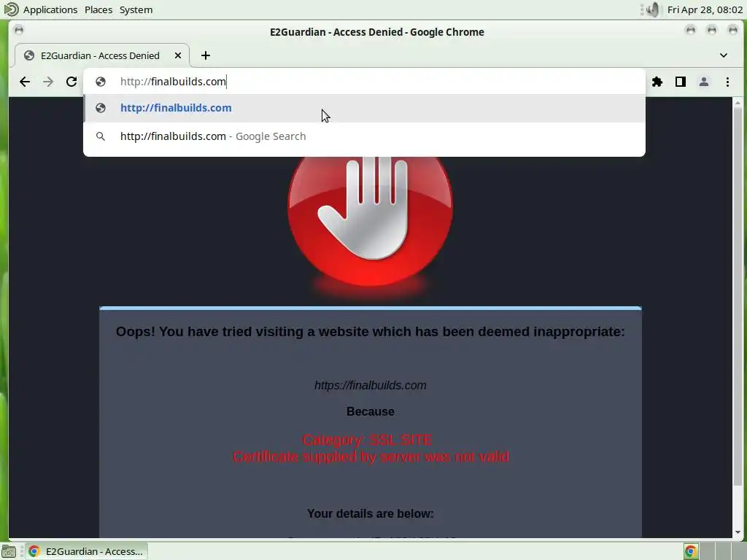
Task: Click the globe icon in the address bar
Action: coord(101,82)
